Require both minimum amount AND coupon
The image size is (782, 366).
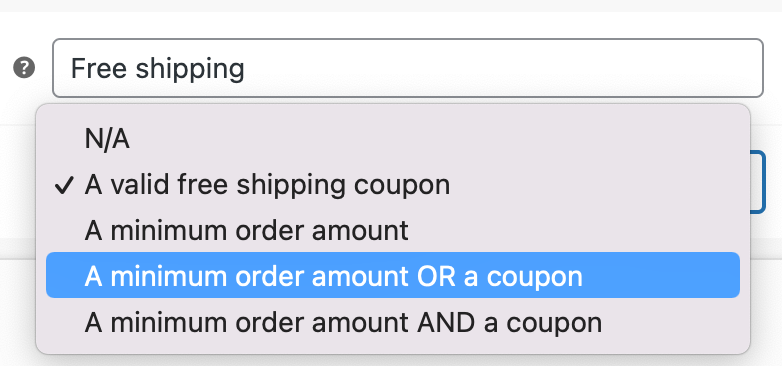393,323
